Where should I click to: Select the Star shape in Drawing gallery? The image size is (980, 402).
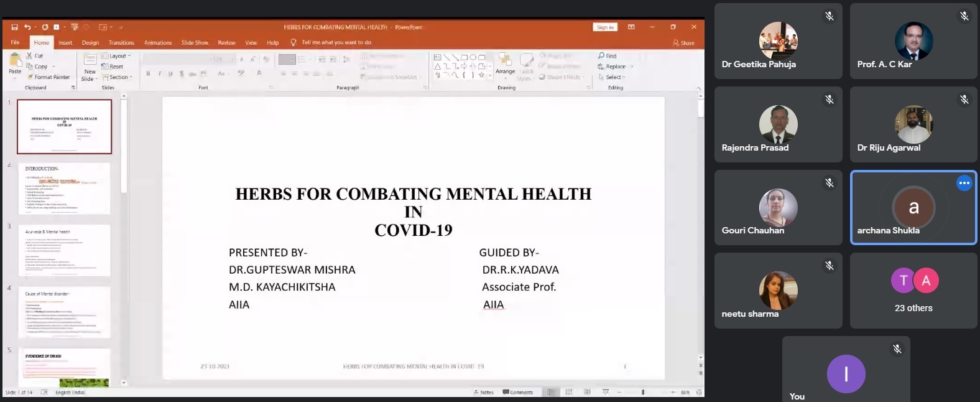(x=481, y=75)
